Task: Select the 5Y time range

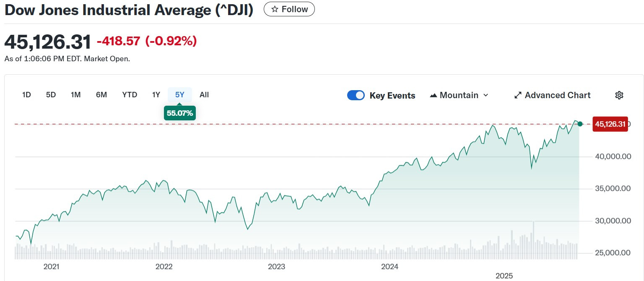Action: tap(180, 95)
